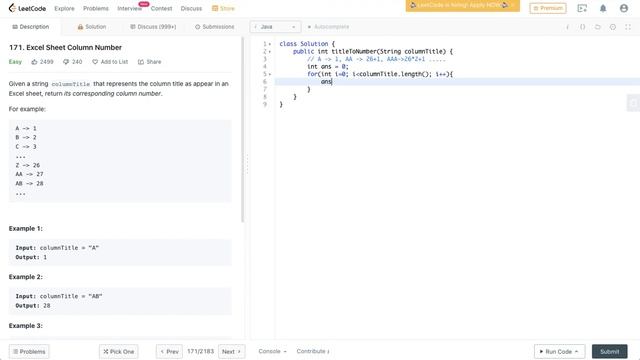
Task: Click the side feedback tab on right edge
Action: (633, 103)
